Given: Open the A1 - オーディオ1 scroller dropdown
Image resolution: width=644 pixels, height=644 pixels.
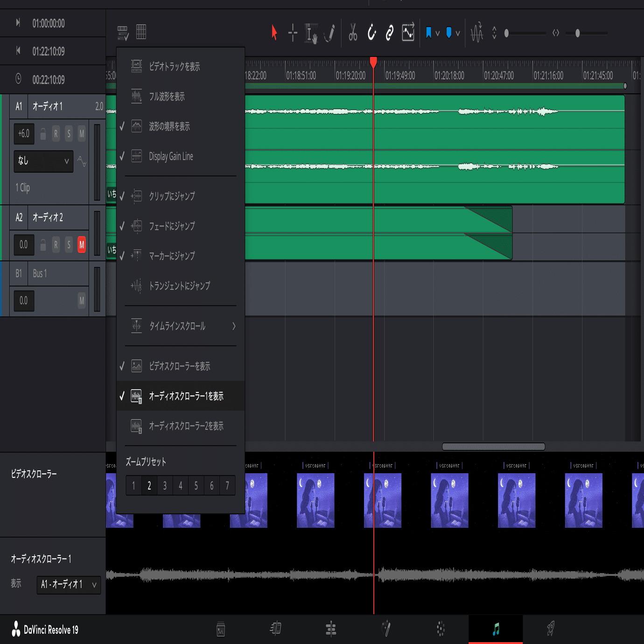Looking at the screenshot, I should click(69, 585).
